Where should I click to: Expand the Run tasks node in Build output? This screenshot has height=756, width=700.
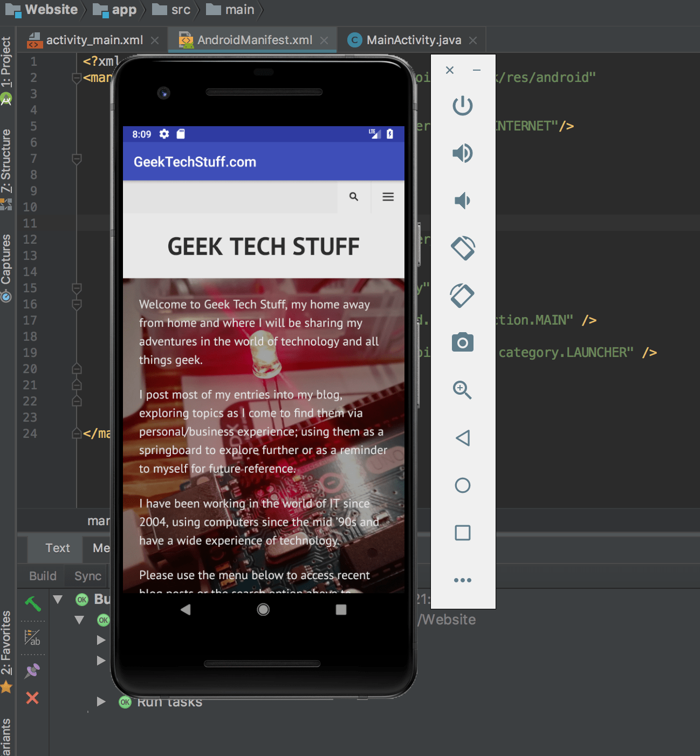pos(101,702)
